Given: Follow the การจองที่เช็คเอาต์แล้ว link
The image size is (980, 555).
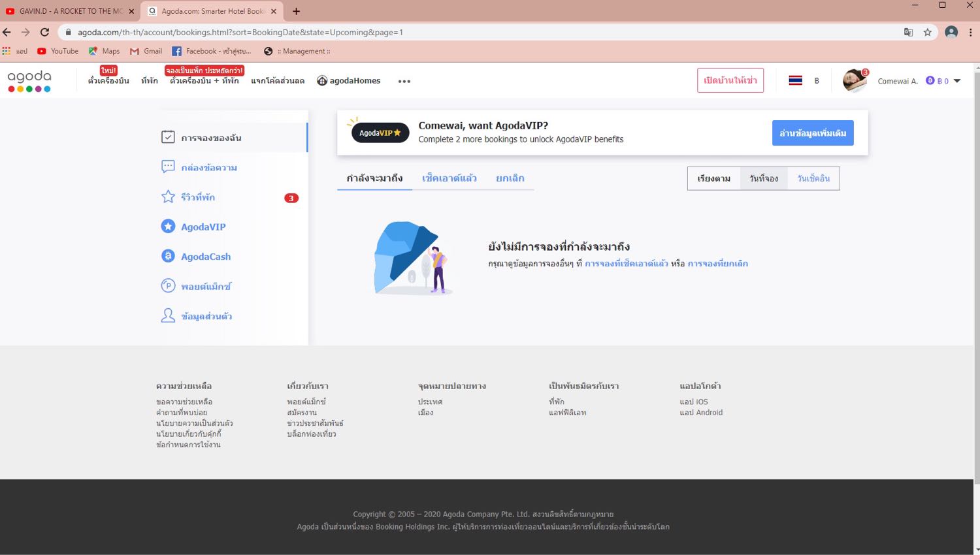Looking at the screenshot, I should click(x=627, y=263).
